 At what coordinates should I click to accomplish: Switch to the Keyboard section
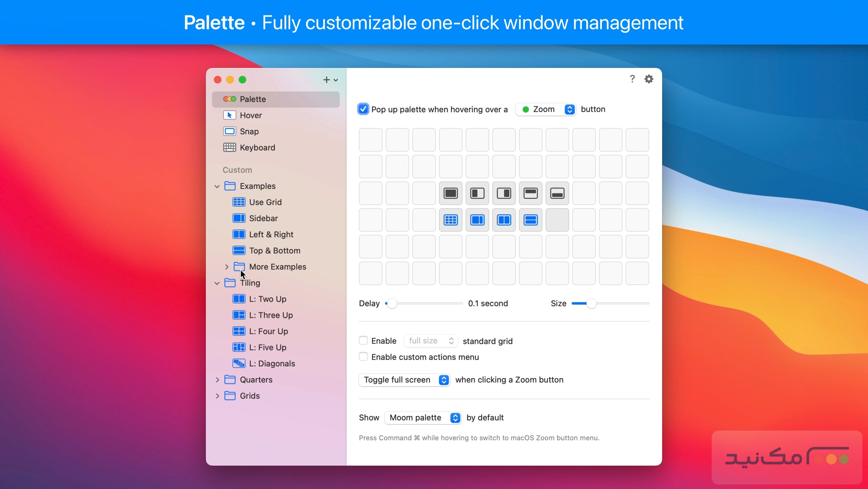pos(257,148)
